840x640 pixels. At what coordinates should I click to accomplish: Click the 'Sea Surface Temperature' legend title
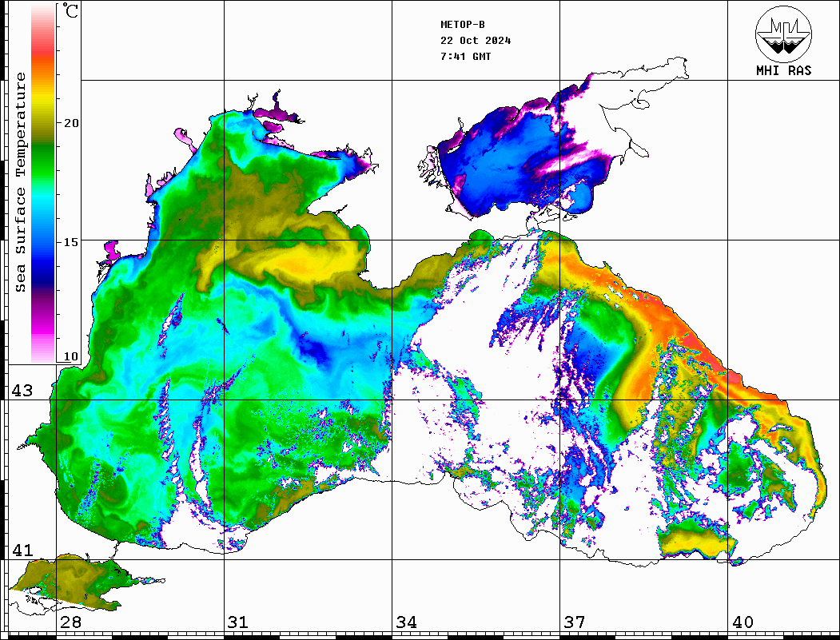tap(20, 182)
